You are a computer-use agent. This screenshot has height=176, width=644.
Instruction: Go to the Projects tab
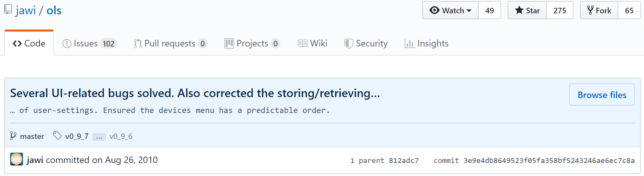(252, 44)
